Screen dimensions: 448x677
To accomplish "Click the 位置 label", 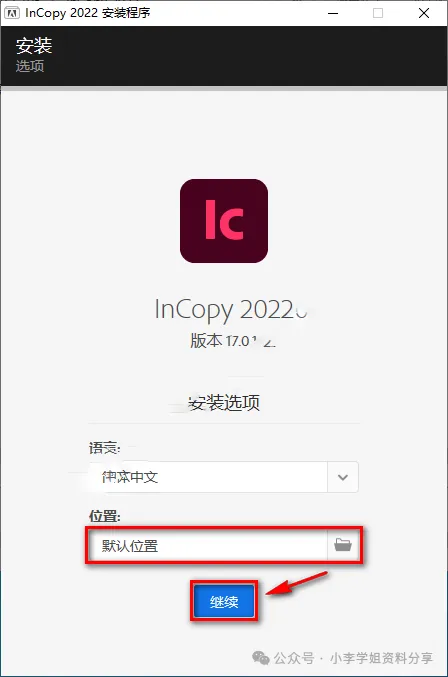I will click(104, 516).
